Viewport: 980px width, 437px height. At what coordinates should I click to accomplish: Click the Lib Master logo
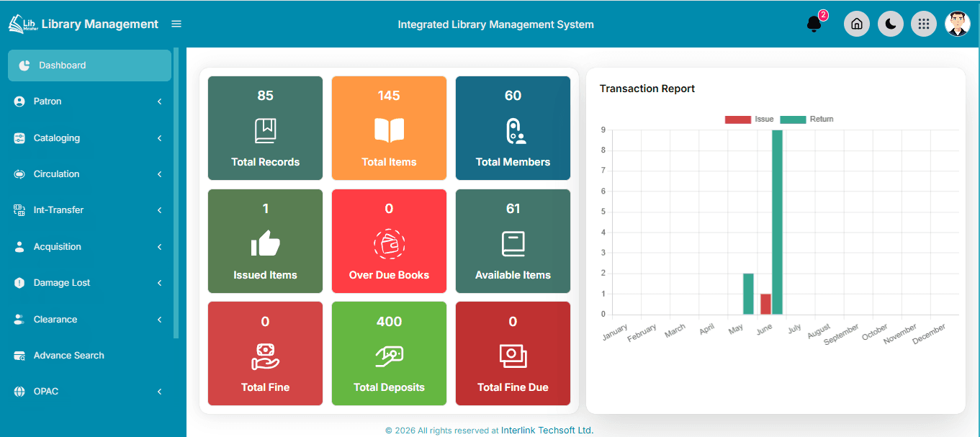[x=22, y=24]
